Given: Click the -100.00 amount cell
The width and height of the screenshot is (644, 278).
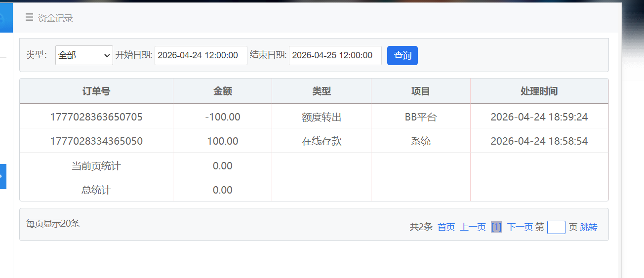Looking at the screenshot, I should tap(223, 117).
